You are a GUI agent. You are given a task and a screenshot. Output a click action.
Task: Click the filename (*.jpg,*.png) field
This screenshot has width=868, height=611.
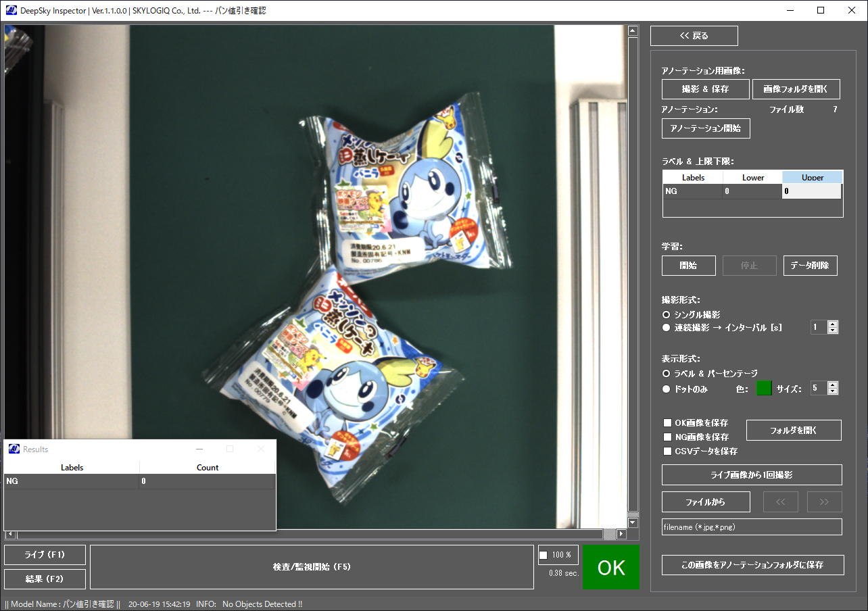(x=752, y=527)
